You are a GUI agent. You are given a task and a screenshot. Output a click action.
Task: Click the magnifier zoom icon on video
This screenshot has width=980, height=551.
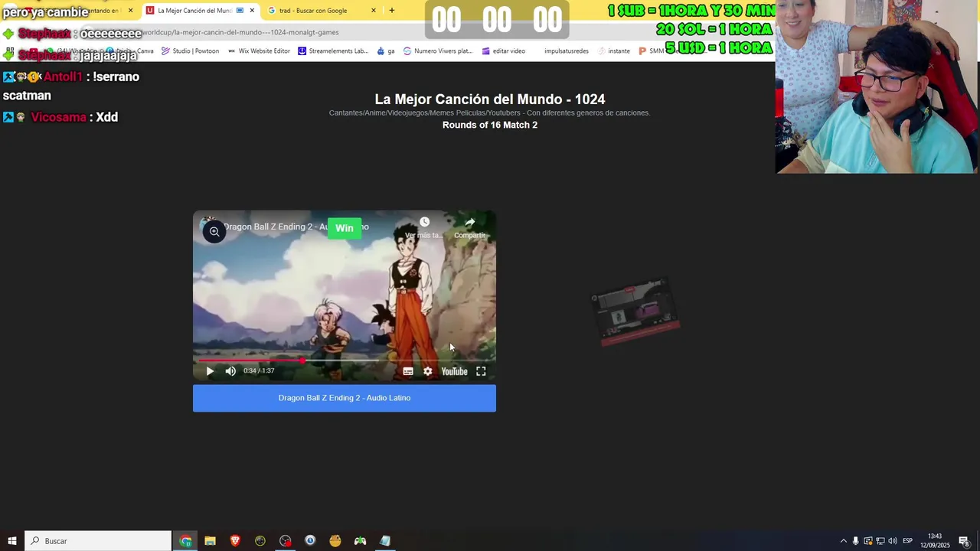pos(214,231)
